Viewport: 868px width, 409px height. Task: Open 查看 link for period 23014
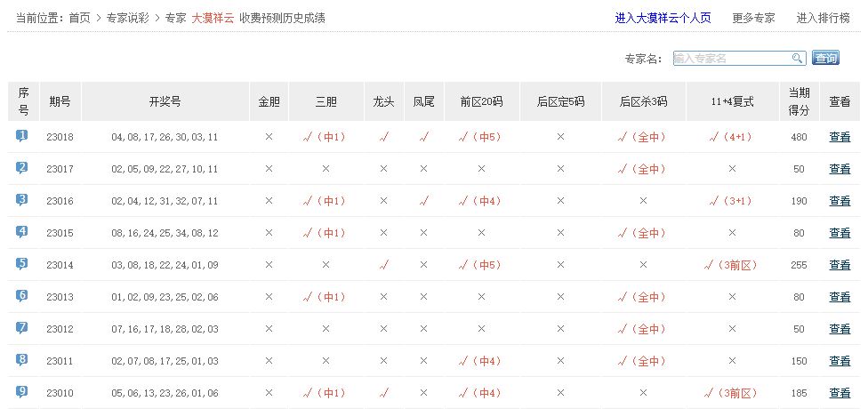click(840, 265)
